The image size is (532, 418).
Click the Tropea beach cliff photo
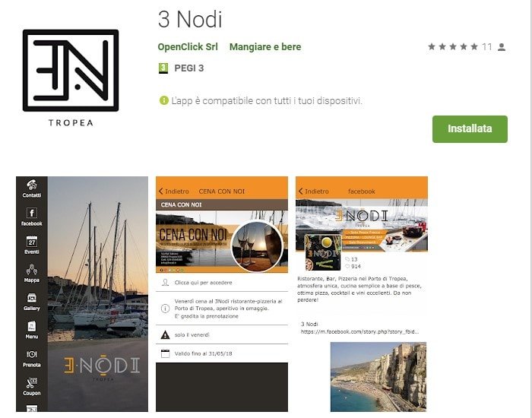tap(378, 377)
